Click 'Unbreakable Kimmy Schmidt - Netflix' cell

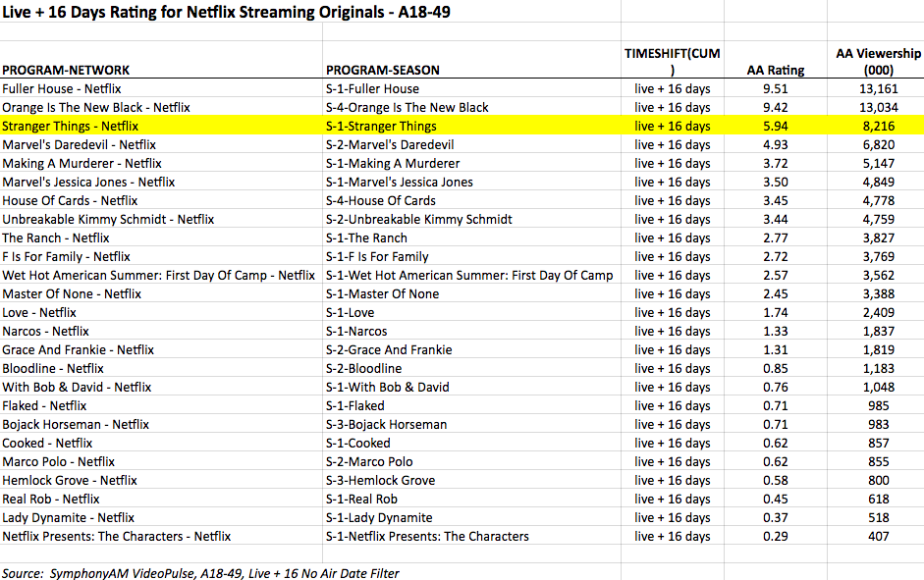tap(108, 220)
